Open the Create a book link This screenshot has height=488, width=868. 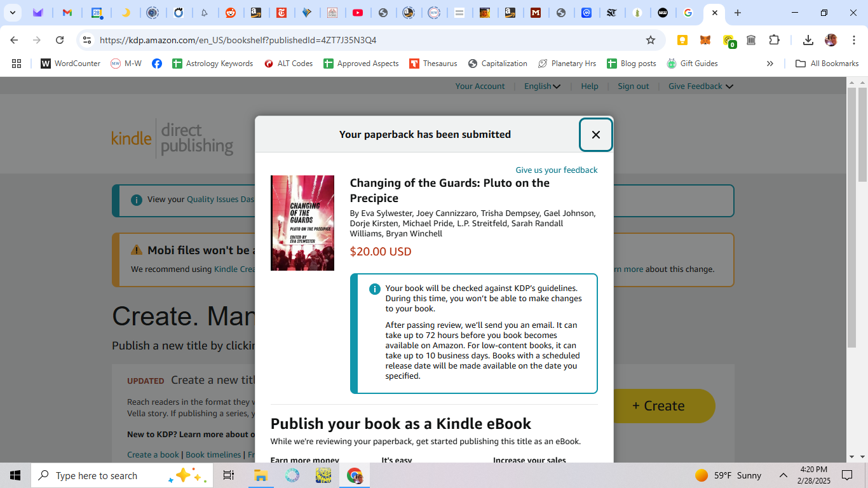click(x=153, y=455)
